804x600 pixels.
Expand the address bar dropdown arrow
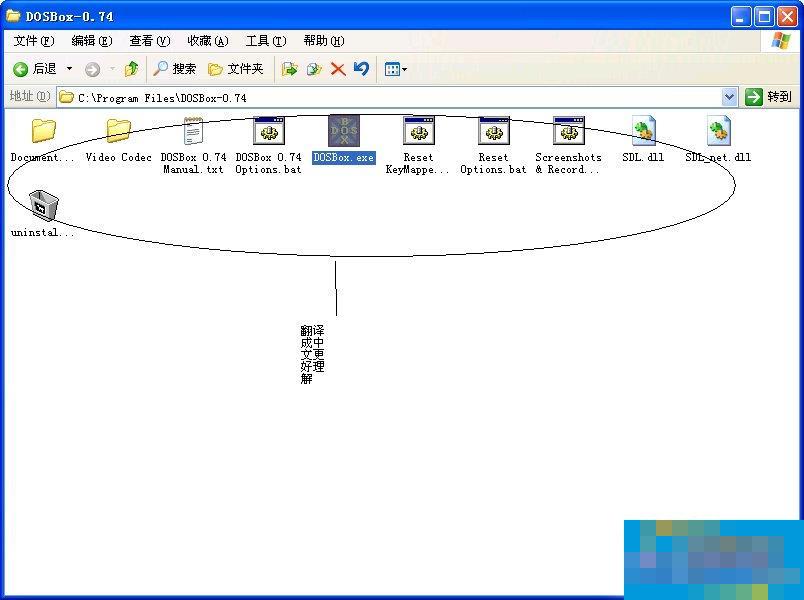pyautogui.click(x=729, y=97)
